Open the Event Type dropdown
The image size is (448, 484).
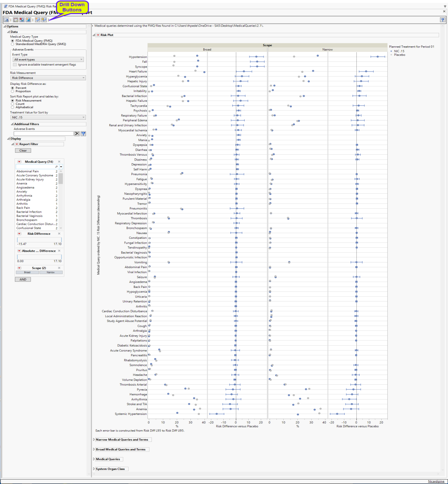[x=48, y=59]
